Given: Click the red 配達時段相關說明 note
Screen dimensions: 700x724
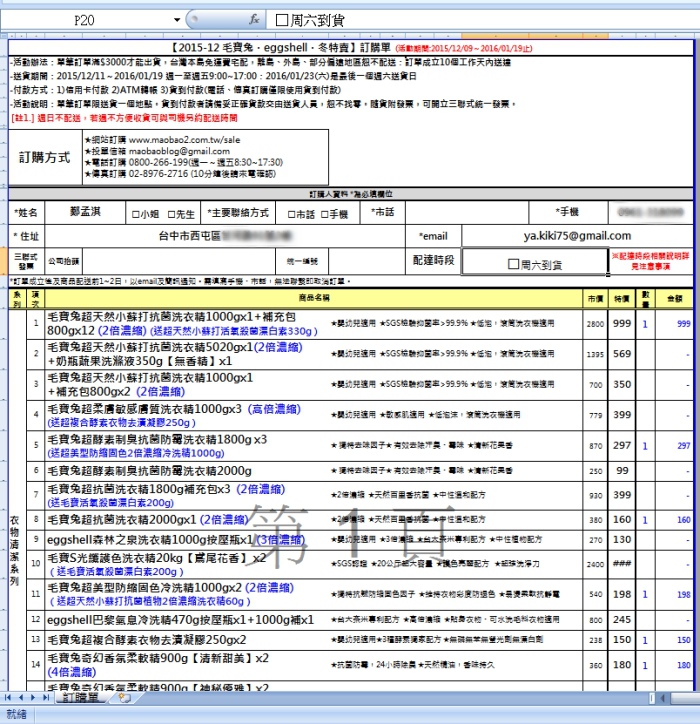Looking at the screenshot, I should [x=651, y=261].
